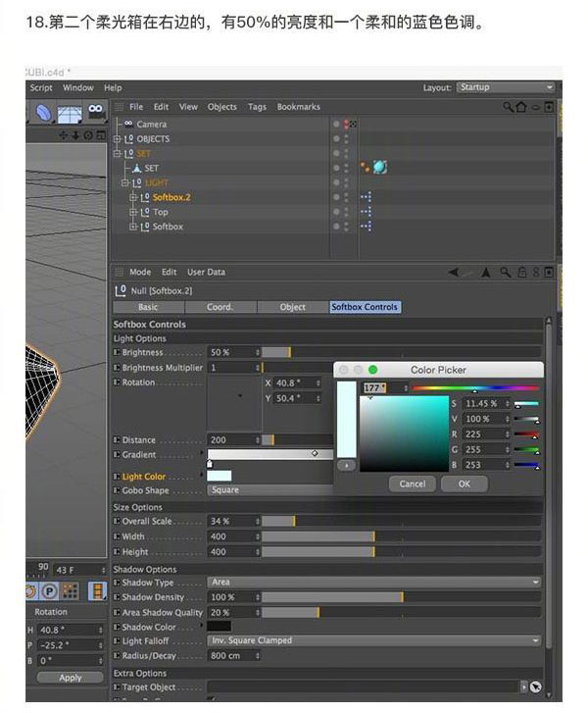Click the Attribute Manager up arrow icon

[x=486, y=273]
